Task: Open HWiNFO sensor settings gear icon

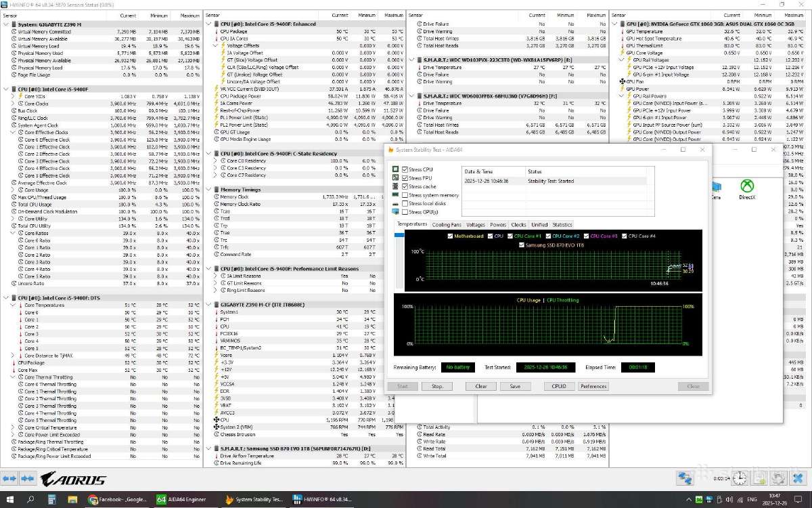Action: 780,478
